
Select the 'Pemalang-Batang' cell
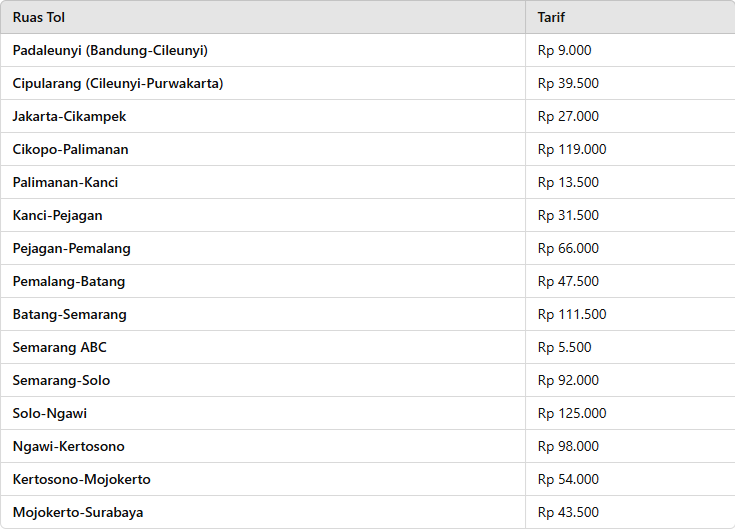coord(263,281)
